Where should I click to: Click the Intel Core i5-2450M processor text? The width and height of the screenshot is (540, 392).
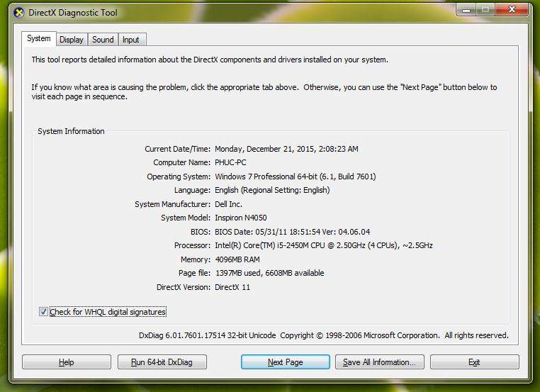point(323,246)
